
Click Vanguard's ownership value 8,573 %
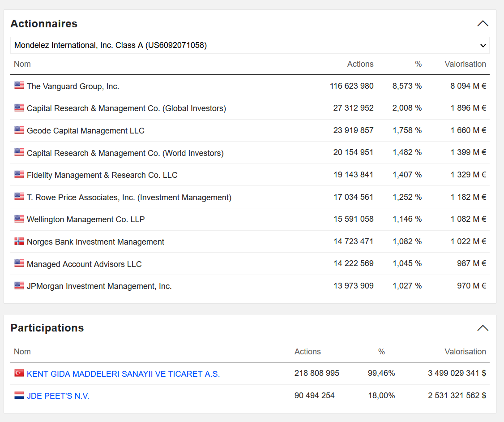click(x=407, y=86)
